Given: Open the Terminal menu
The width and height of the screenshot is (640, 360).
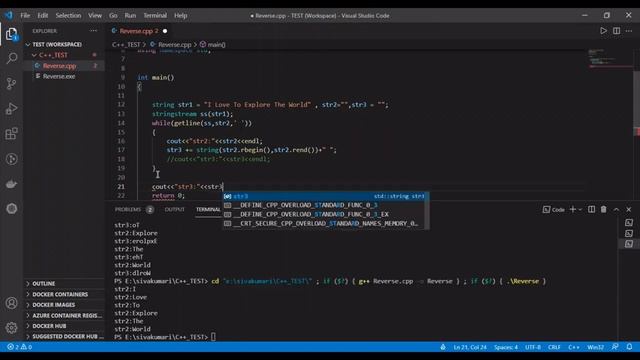Looking at the screenshot, I should [x=155, y=16].
